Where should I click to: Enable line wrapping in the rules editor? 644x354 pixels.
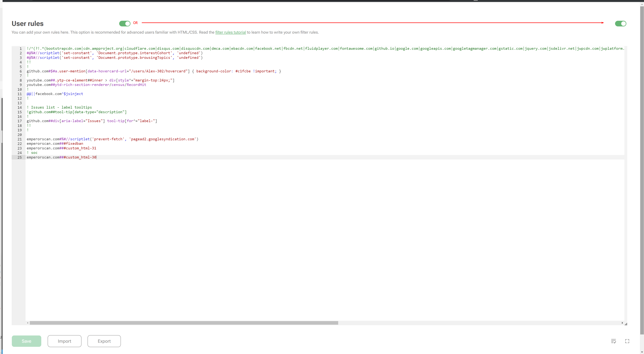pyautogui.click(x=614, y=341)
